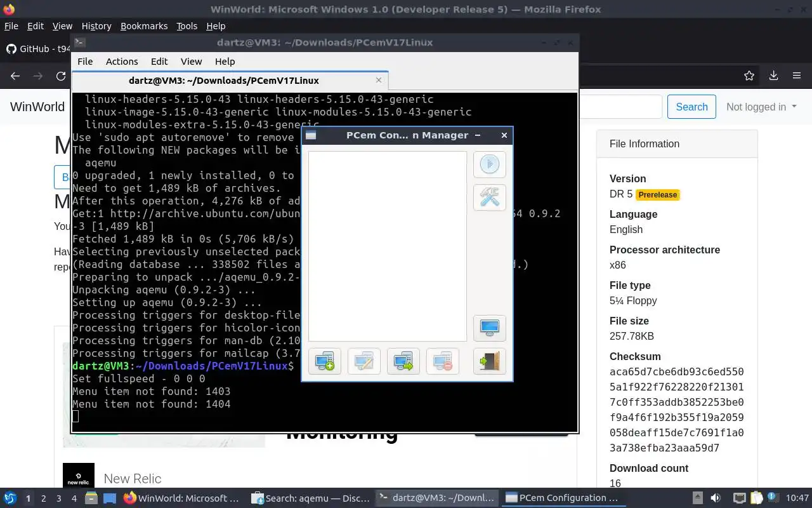Switch to workspace 3
The width and height of the screenshot is (812, 508).
[58, 498]
